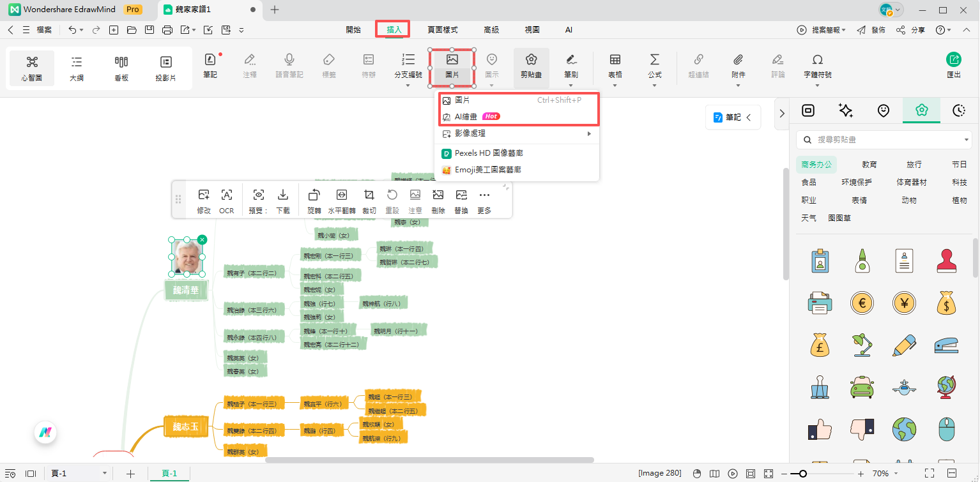Collapse the right side panel
The width and height of the screenshot is (980, 482).
pos(781,114)
